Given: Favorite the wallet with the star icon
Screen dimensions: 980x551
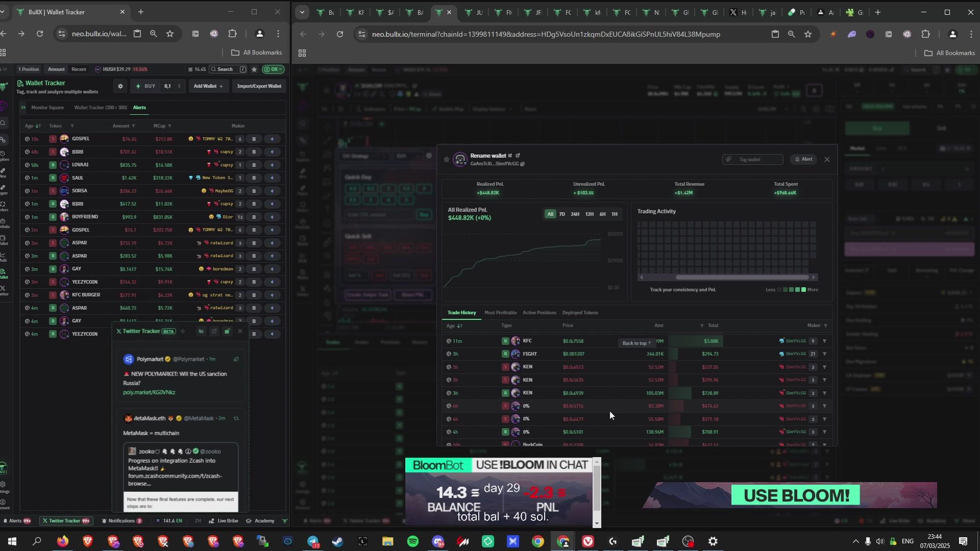Looking at the screenshot, I should [447, 160].
